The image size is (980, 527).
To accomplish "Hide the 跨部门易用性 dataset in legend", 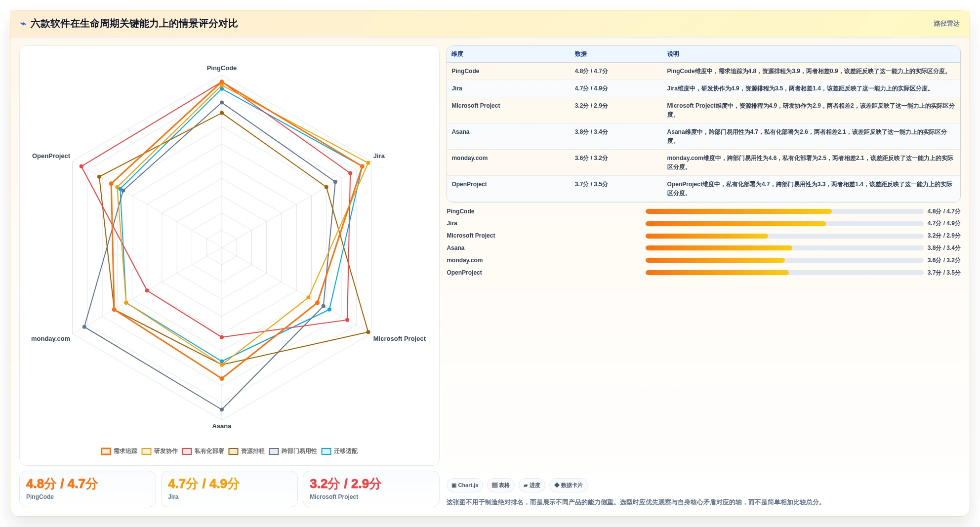I will (x=274, y=451).
